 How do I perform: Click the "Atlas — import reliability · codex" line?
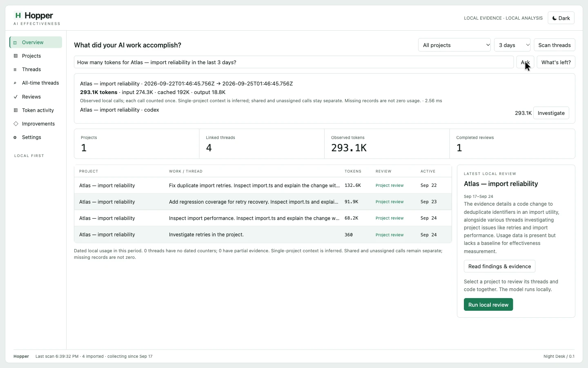(x=120, y=110)
